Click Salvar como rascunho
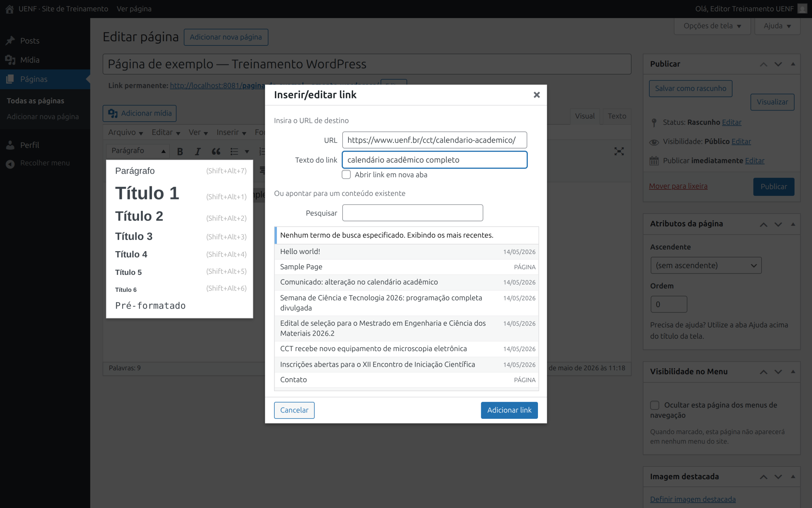The height and width of the screenshot is (508, 812). click(691, 88)
